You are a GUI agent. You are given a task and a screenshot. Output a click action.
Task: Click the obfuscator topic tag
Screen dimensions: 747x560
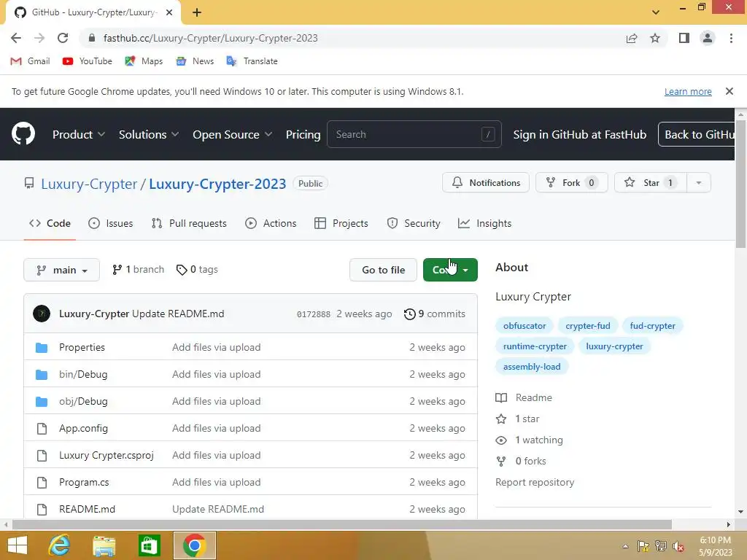click(x=524, y=326)
